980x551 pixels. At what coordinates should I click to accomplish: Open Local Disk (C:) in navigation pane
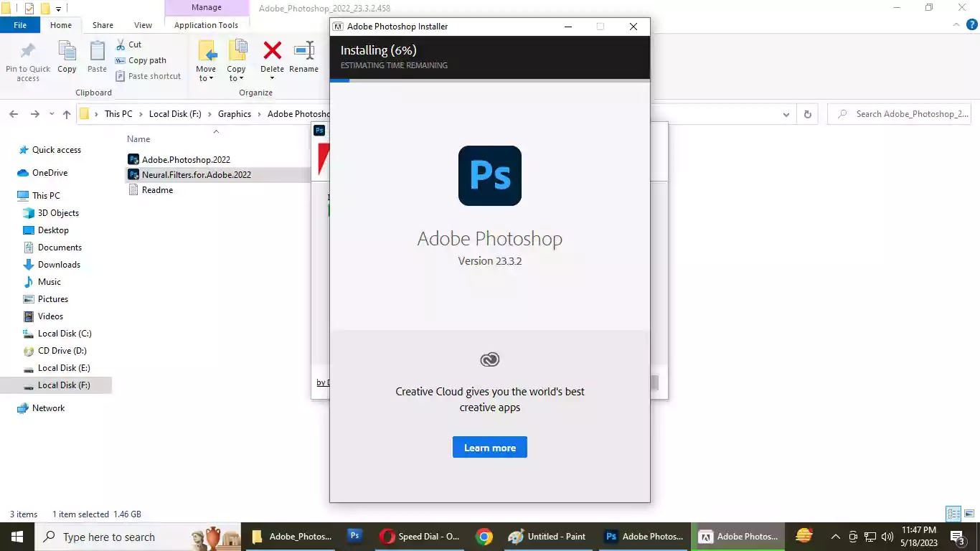(x=65, y=334)
